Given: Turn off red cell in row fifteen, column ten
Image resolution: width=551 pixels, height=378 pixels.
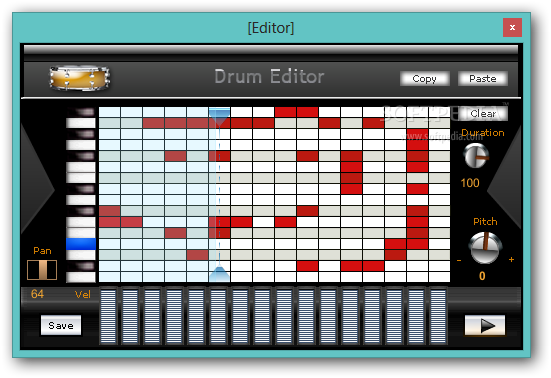Looking at the screenshot, I should [307, 266].
